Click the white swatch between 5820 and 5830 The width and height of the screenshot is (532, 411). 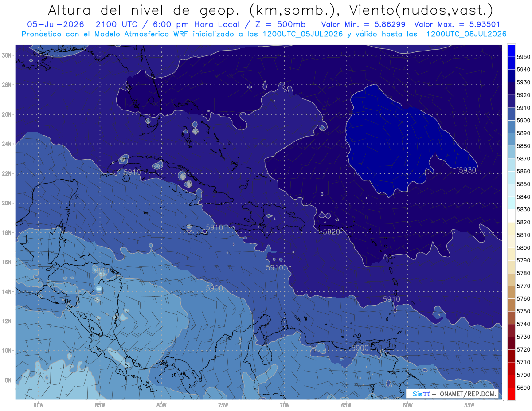point(511,216)
